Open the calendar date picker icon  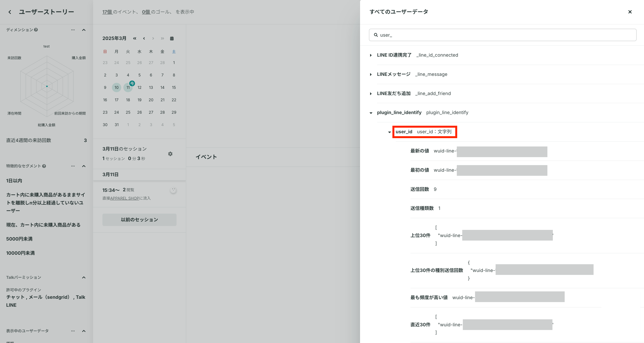(172, 38)
